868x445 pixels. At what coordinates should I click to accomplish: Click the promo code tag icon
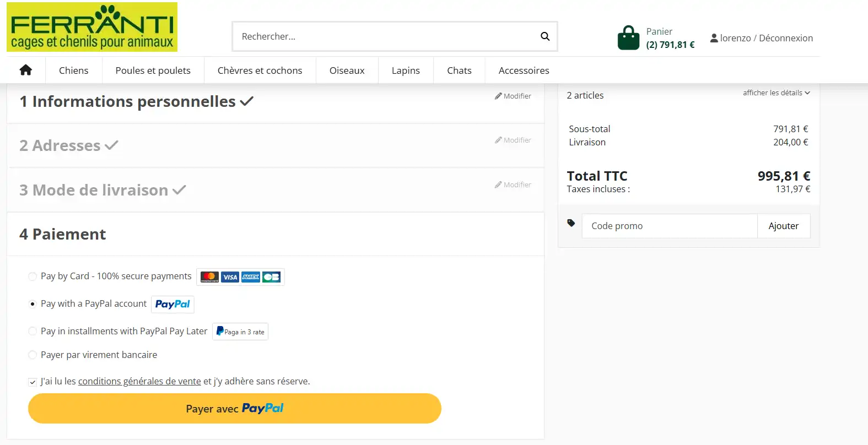pos(571,223)
